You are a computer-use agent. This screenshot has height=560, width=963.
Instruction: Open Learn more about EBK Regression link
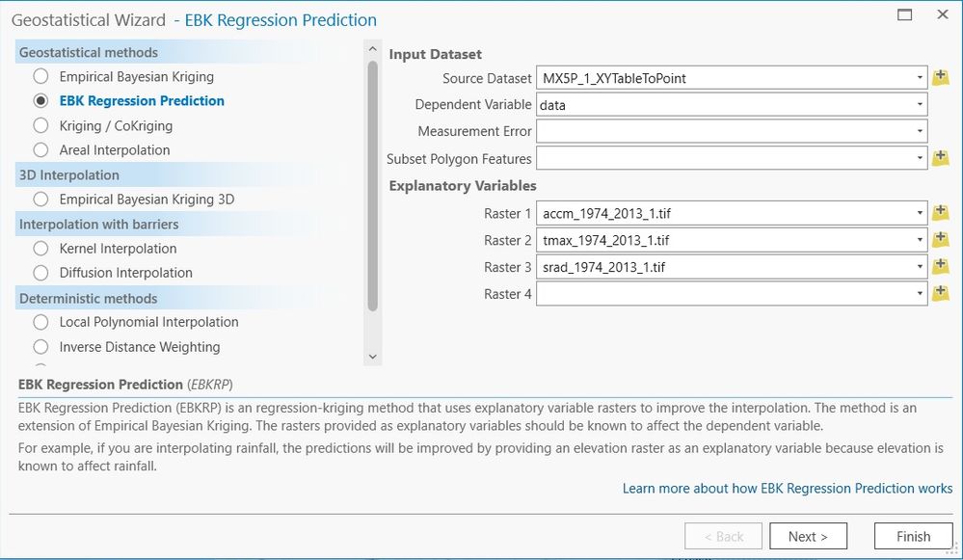pos(787,489)
